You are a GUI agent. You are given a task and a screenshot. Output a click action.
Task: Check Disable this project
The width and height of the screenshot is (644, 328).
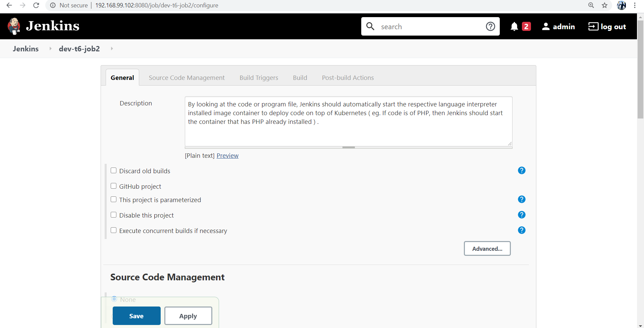(x=113, y=215)
